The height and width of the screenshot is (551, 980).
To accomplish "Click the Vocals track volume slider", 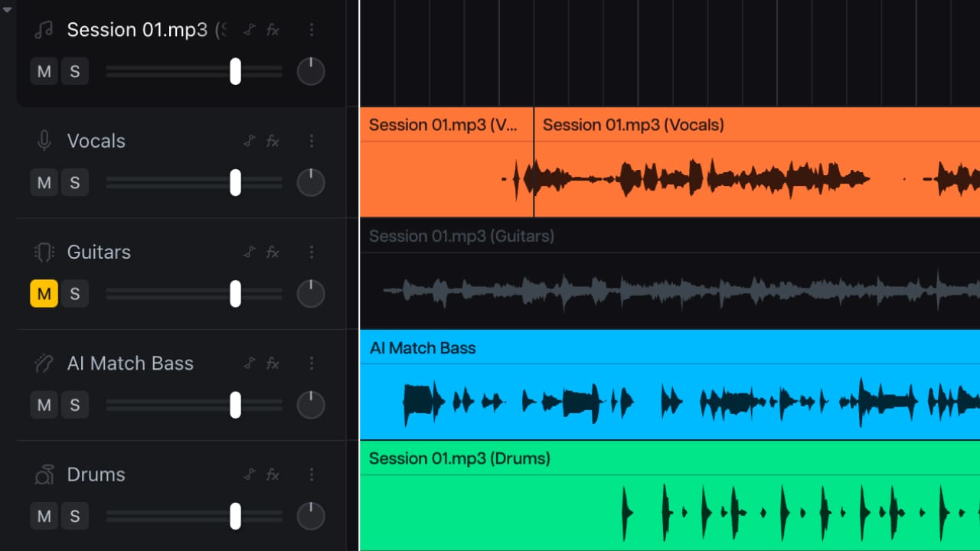I will 194,182.
